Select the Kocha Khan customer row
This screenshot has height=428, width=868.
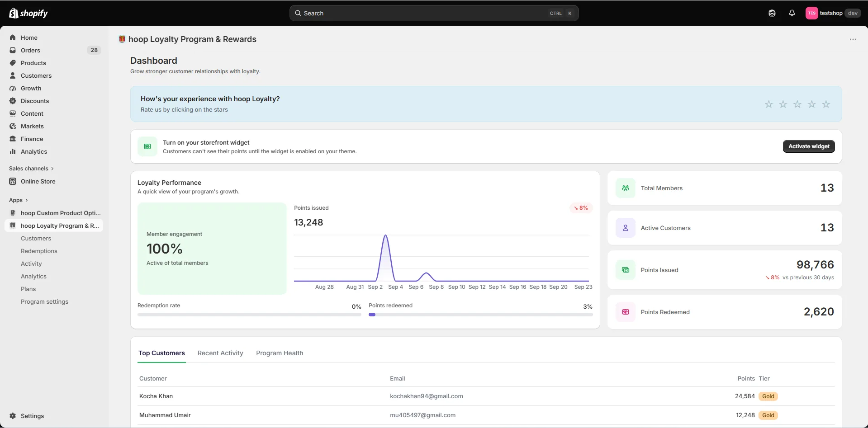point(486,396)
